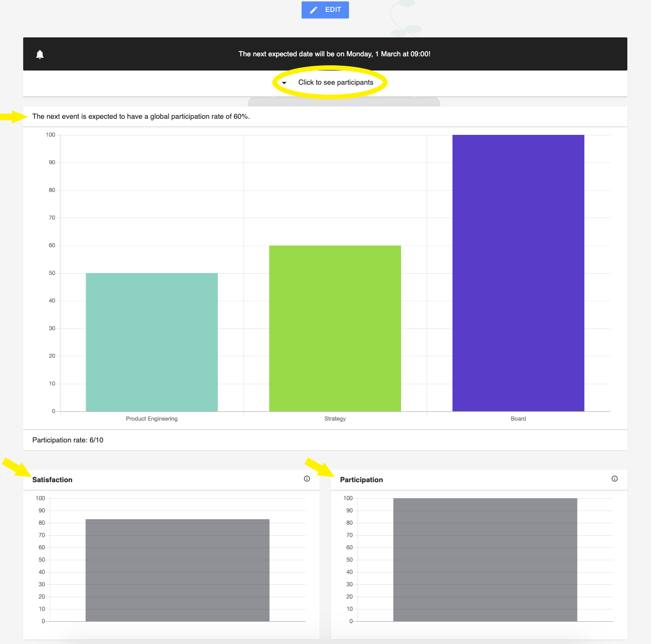The height and width of the screenshot is (644, 651).
Task: Select the purple Board bar
Action: [x=518, y=273]
